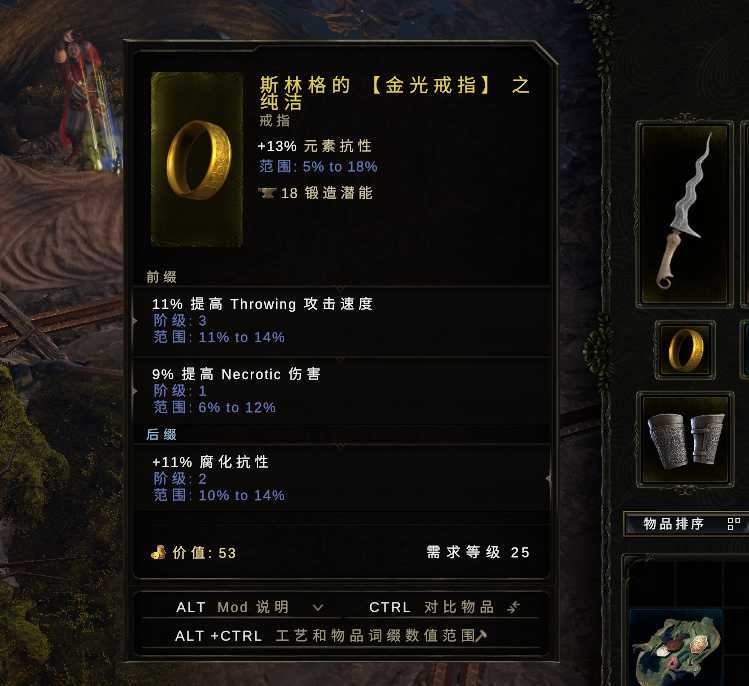Image resolution: width=749 pixels, height=686 pixels.
Task: Click the herb pouch item in inventory
Action: tap(676, 646)
